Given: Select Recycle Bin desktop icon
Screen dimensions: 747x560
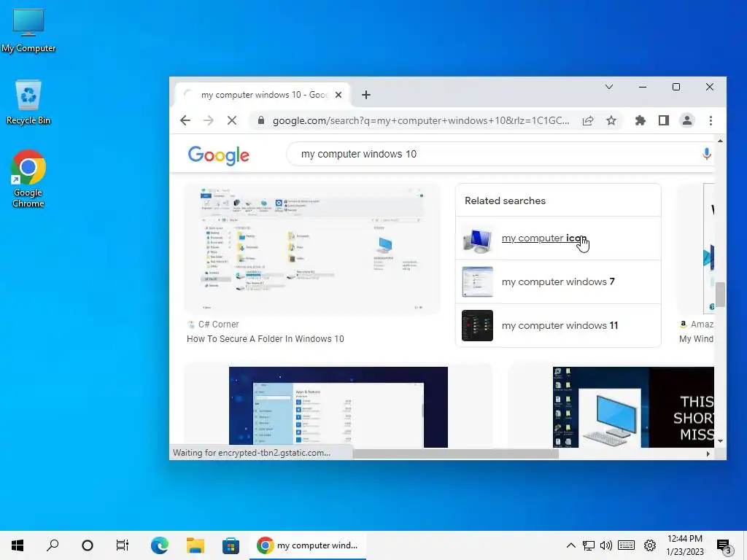Looking at the screenshot, I should [28, 102].
